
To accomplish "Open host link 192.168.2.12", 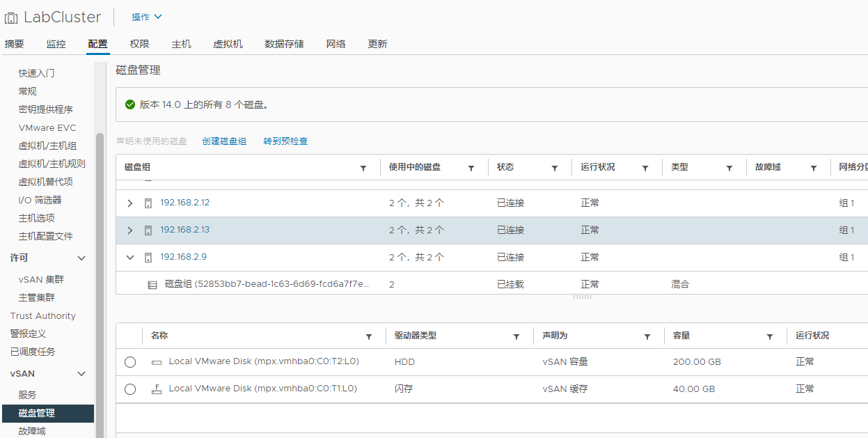I will click(x=185, y=203).
